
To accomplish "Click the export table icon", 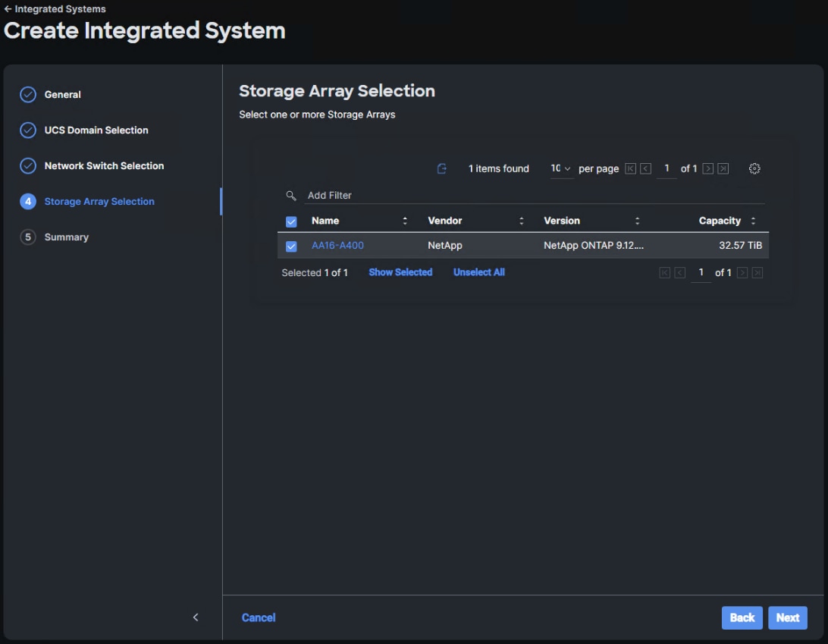I will click(x=442, y=168).
